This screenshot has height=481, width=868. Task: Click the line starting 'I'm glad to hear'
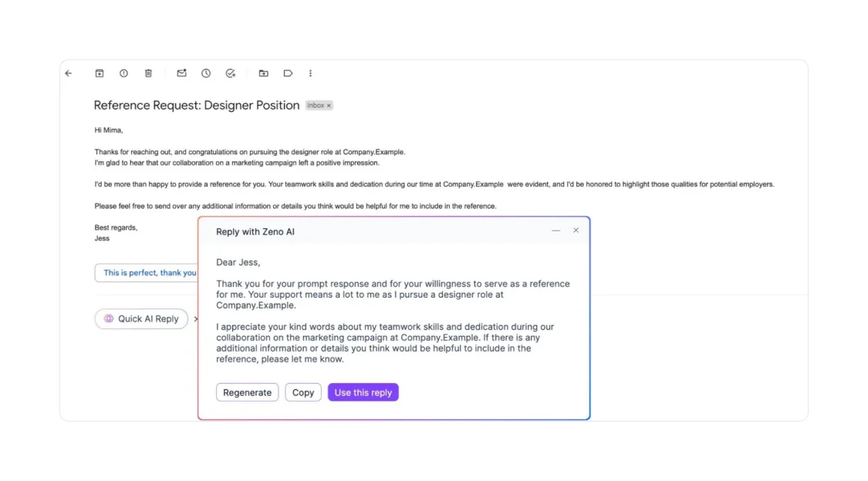tap(237, 163)
